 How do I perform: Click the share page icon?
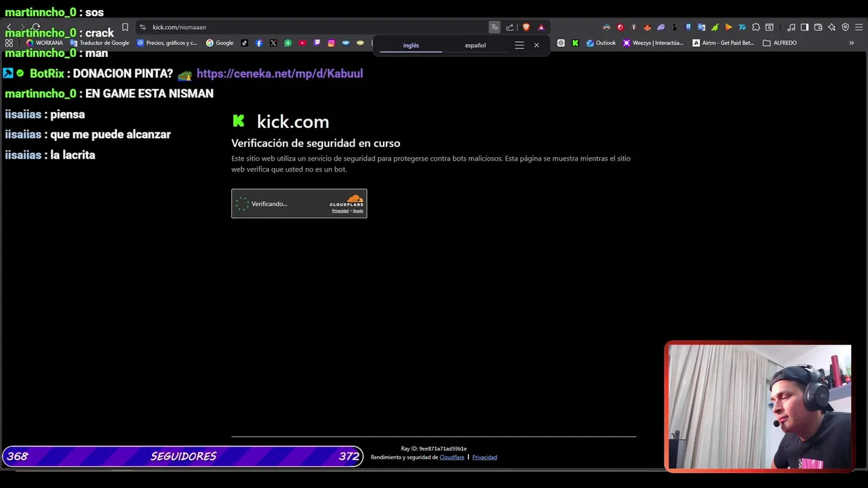pyautogui.click(x=510, y=27)
